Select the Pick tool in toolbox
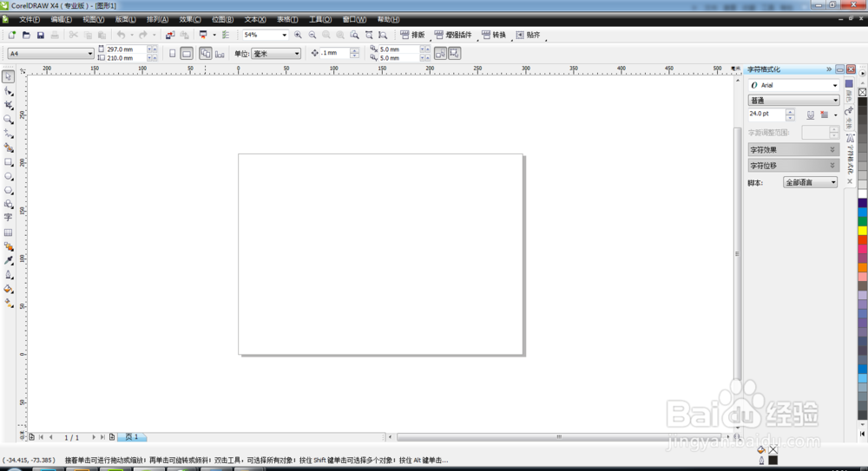Screen dimensions: 868x471 pos(8,76)
